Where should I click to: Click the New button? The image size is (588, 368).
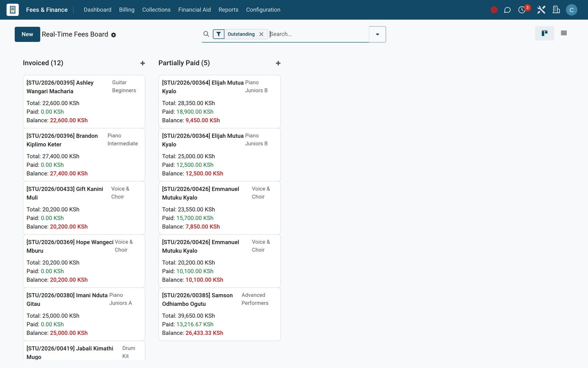coord(27,34)
